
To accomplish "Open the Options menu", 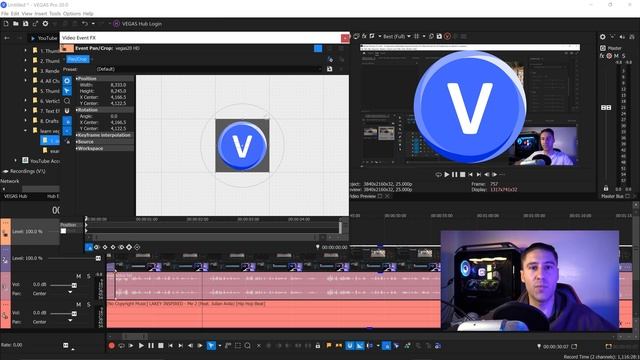I will (71, 13).
